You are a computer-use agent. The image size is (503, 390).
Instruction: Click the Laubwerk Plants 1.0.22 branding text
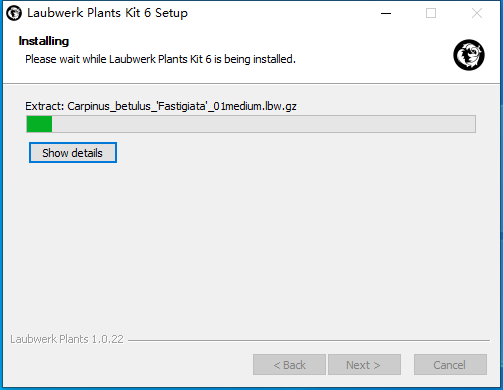[x=67, y=339]
